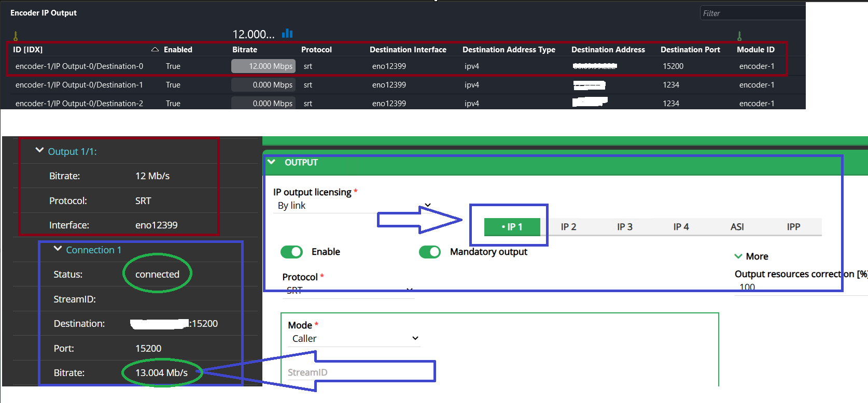
Task: Sort by Destination Port column header
Action: pyautogui.click(x=690, y=50)
